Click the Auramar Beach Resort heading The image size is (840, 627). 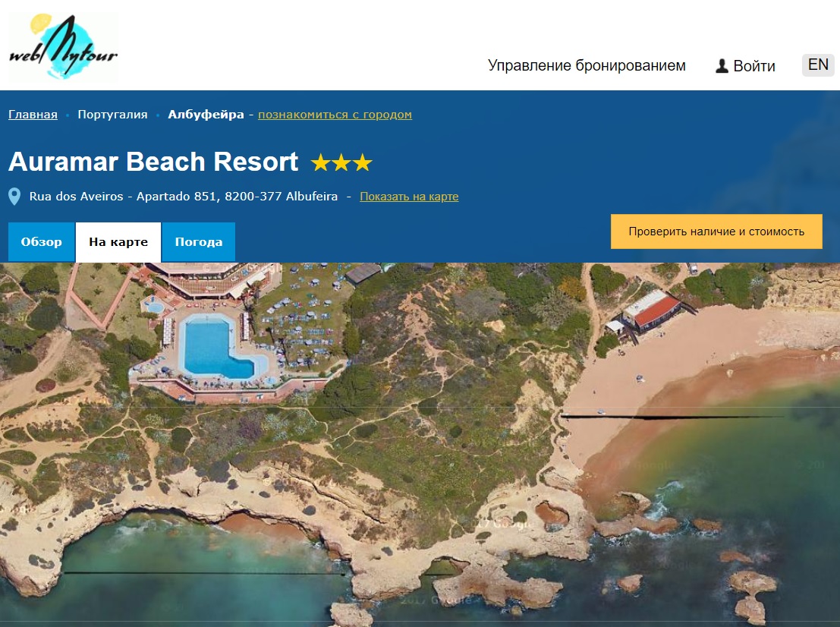coord(153,162)
